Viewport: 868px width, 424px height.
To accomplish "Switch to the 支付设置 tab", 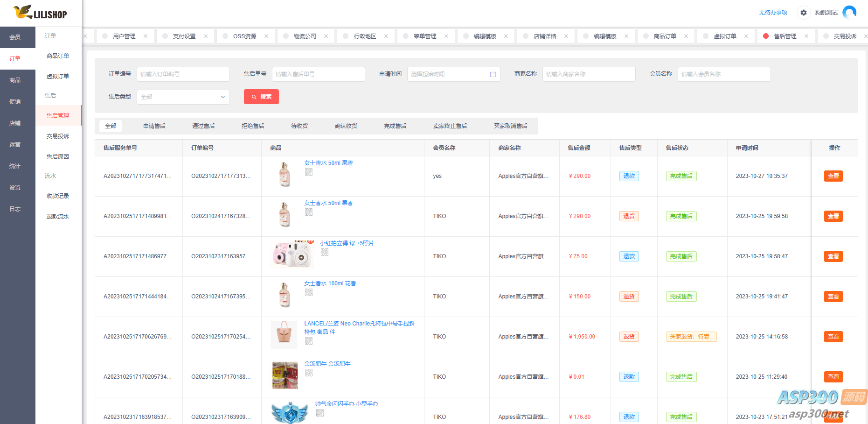I will (184, 36).
